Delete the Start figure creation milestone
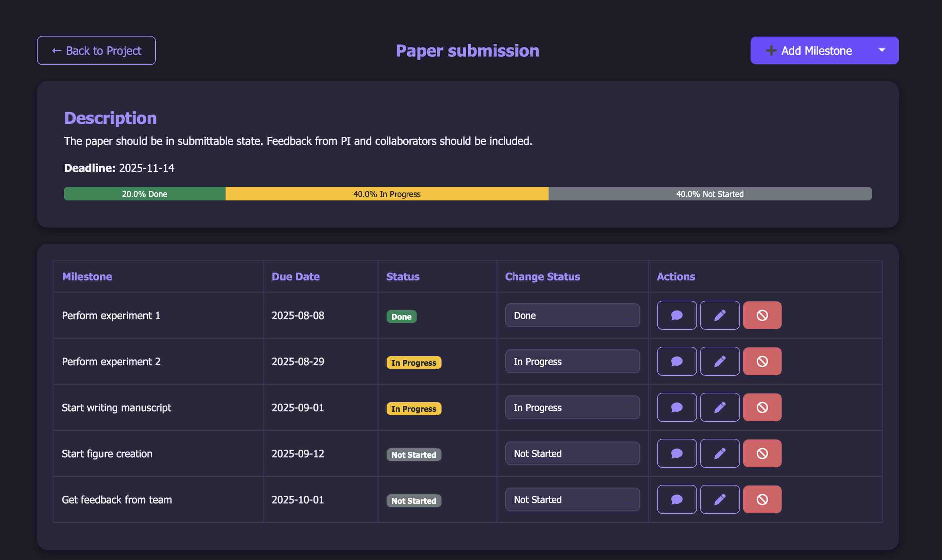 tap(762, 453)
